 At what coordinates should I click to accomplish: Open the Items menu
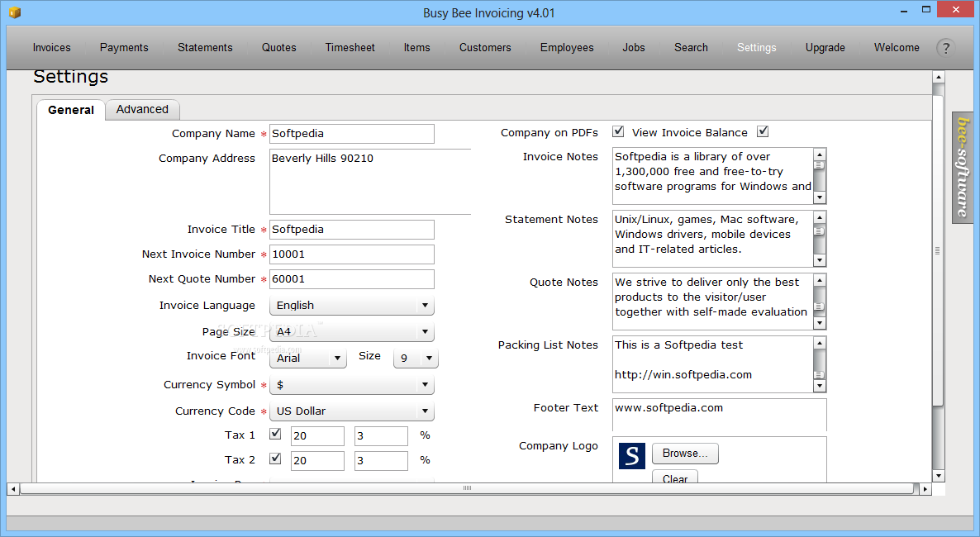[417, 48]
